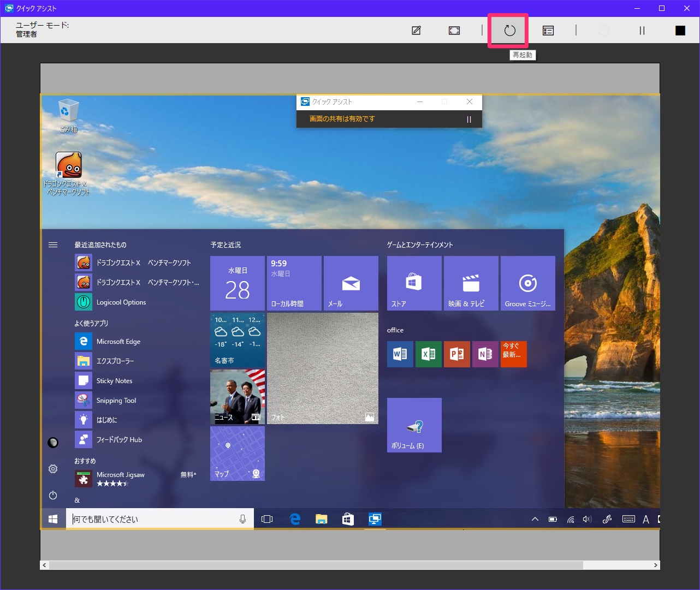Click the grayed-out reconnect icon

click(x=604, y=31)
